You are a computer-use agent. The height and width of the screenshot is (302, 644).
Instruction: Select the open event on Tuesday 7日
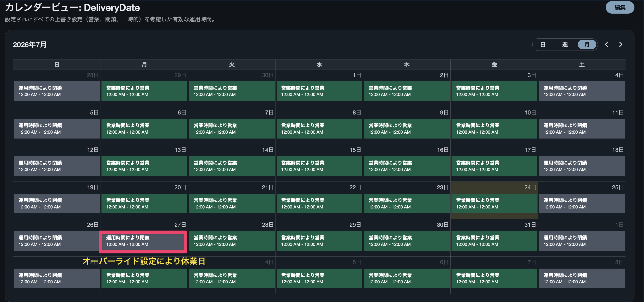[x=232, y=129]
